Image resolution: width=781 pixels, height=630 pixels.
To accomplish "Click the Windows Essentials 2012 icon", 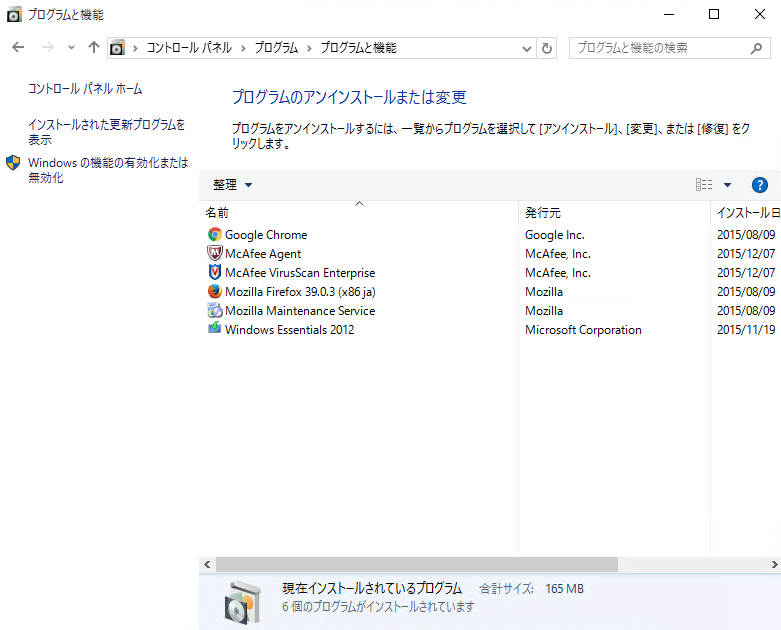I will click(x=215, y=328).
